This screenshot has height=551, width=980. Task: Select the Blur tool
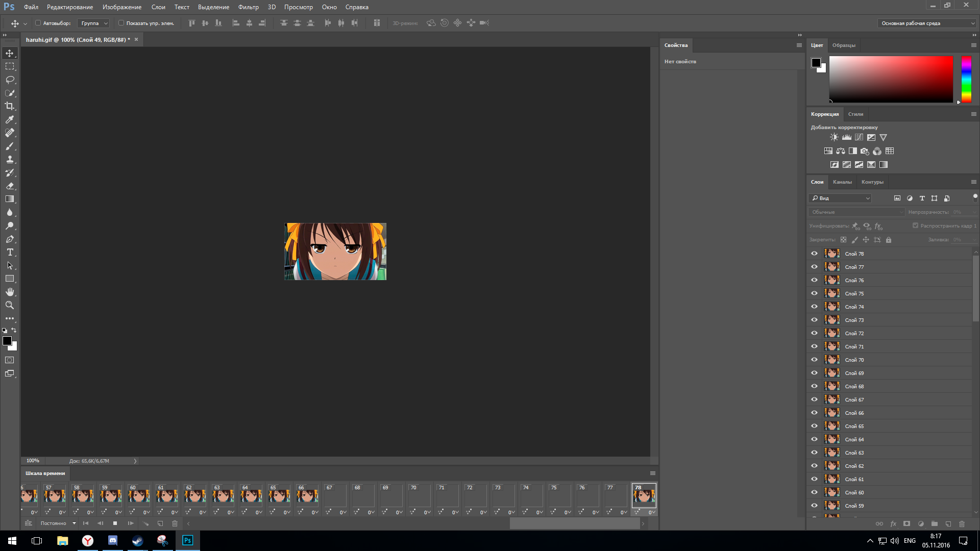(10, 212)
